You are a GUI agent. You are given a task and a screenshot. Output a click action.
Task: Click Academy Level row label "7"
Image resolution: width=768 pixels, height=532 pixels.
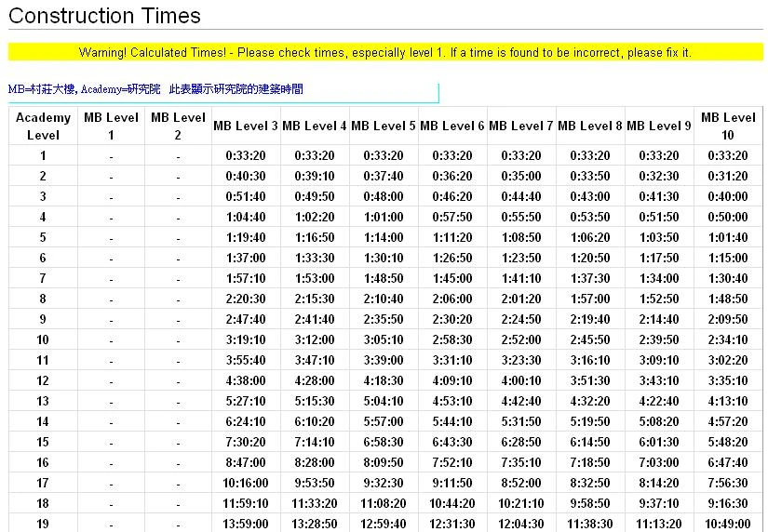click(x=43, y=278)
